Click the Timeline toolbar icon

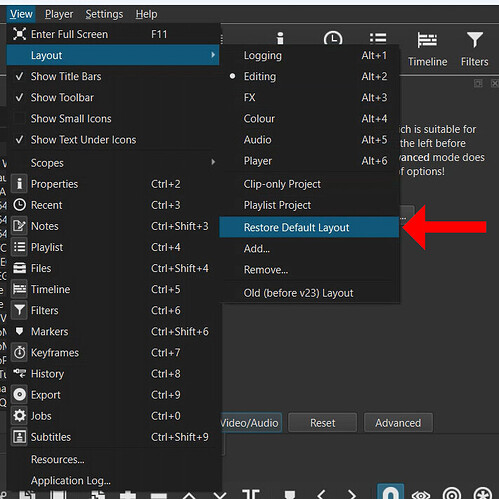point(427,40)
